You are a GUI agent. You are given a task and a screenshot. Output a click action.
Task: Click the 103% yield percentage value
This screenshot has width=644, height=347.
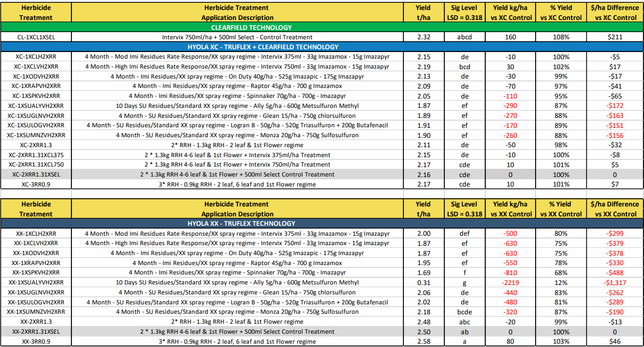pos(561,341)
